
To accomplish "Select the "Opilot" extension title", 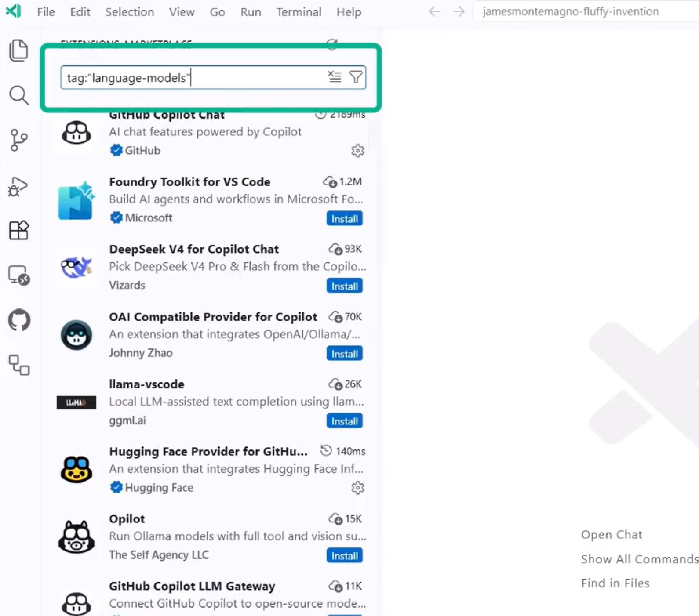I will pyautogui.click(x=127, y=519).
